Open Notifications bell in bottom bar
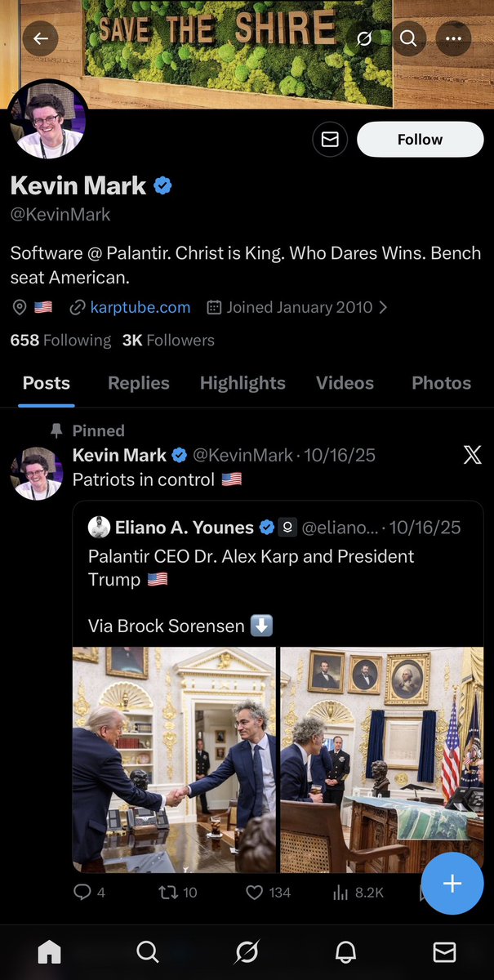Screen dimensions: 494x980 point(345,951)
